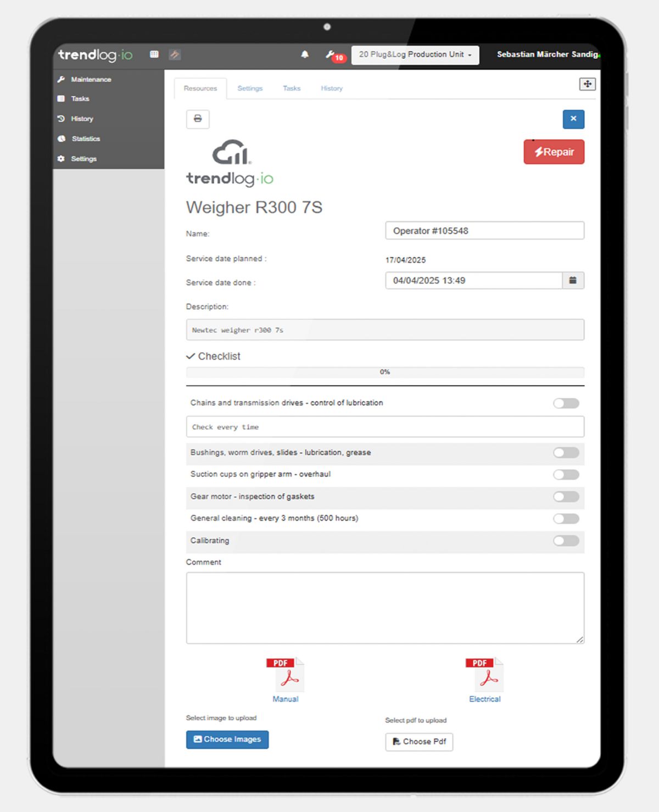
Task: Open the Manual link
Action: click(286, 699)
